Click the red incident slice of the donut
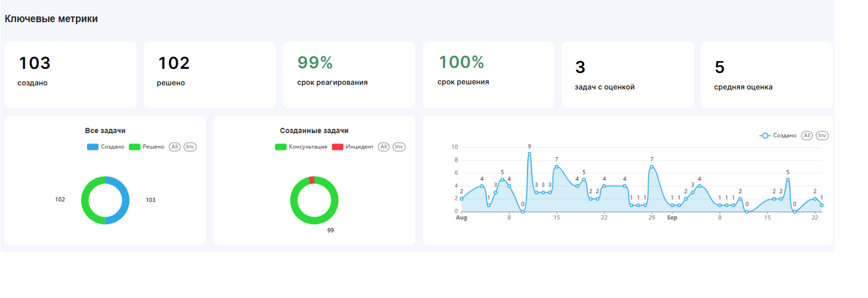 coord(312,180)
